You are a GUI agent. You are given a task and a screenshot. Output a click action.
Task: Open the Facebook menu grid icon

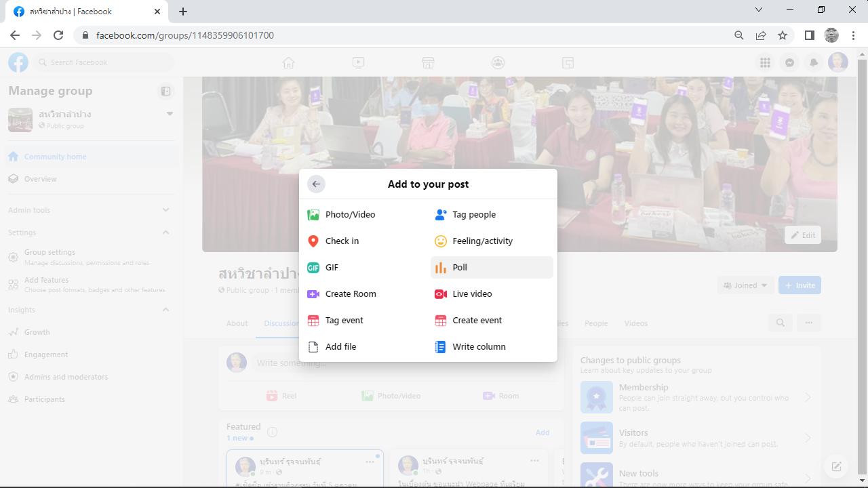coord(766,62)
